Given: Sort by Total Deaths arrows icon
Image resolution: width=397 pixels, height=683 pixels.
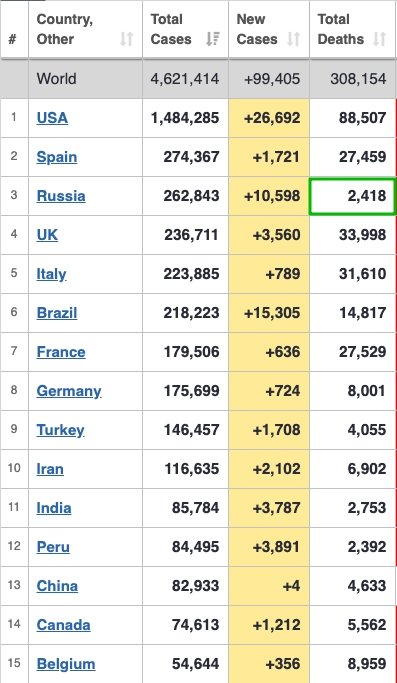Looking at the screenshot, I should tap(380, 39).
